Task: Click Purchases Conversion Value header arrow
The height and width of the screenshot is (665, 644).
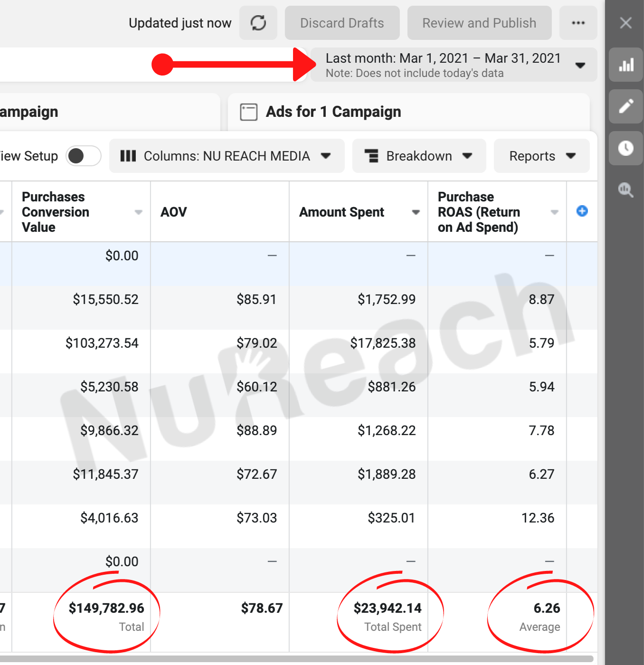Action: point(138,212)
